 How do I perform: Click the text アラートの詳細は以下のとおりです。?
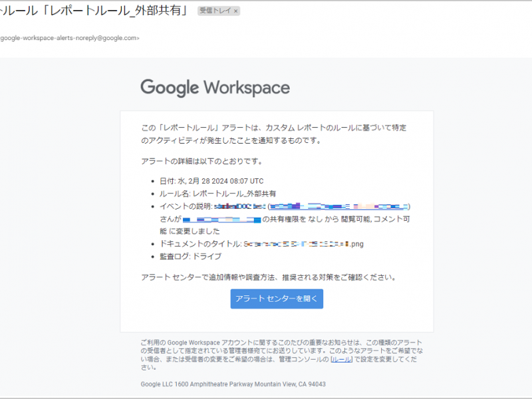[203, 161]
